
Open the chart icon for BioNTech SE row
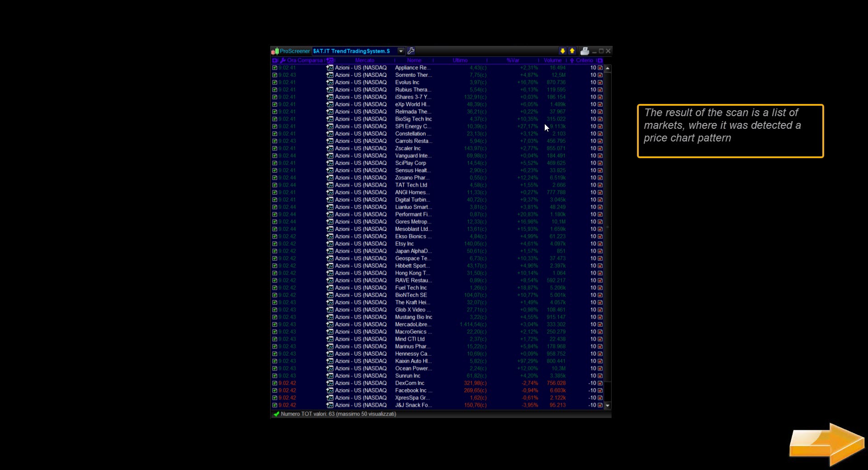[x=330, y=295]
